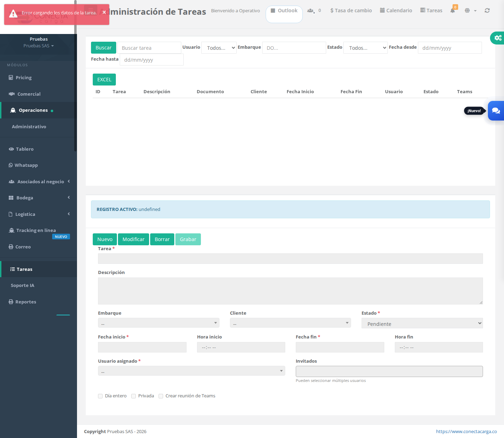Screen dimensions: 504x438
Task: Open Correo in the sidebar
Action: (x=38, y=247)
